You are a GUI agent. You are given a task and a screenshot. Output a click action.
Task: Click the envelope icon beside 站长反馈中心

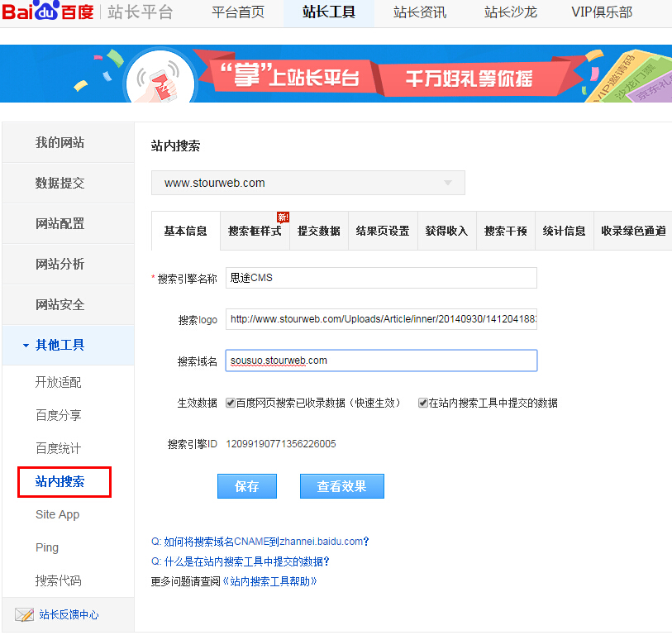[24, 614]
